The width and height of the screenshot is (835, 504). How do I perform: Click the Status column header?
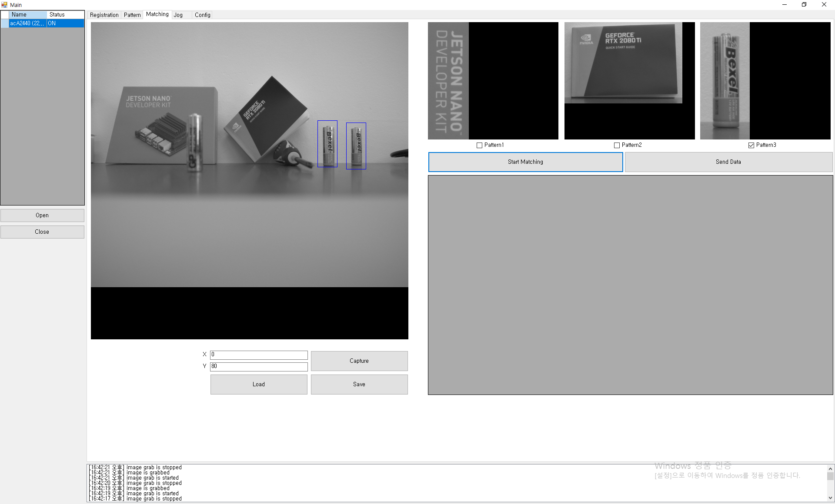click(x=65, y=15)
